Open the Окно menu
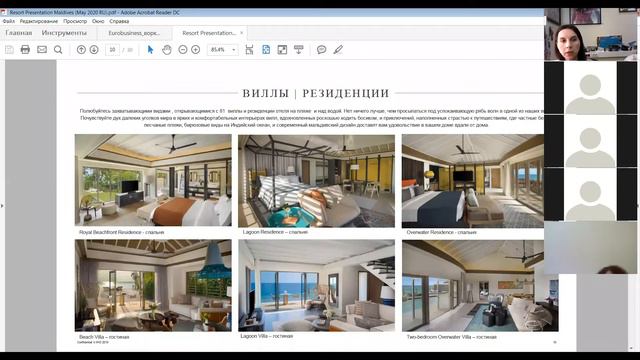Screen dimensions: 640x360 [x=98, y=21]
